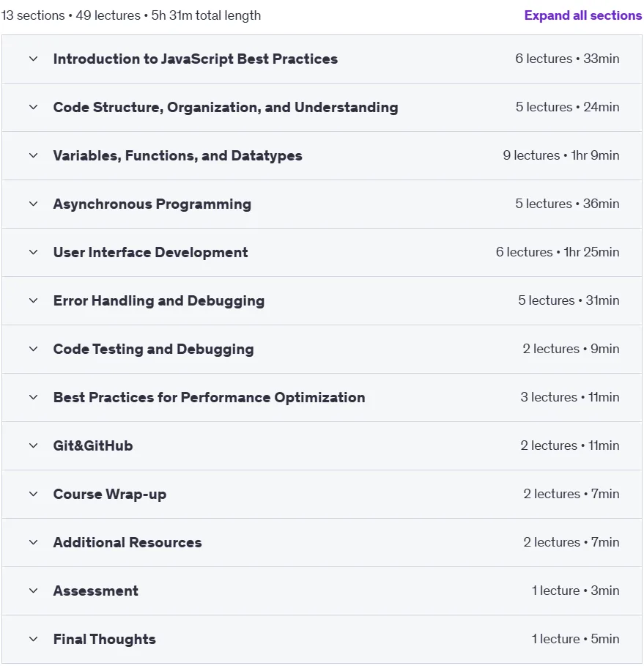The width and height of the screenshot is (644, 666).
Task: Expand Best Practices for Performance Optimization chevron
Action: point(33,398)
